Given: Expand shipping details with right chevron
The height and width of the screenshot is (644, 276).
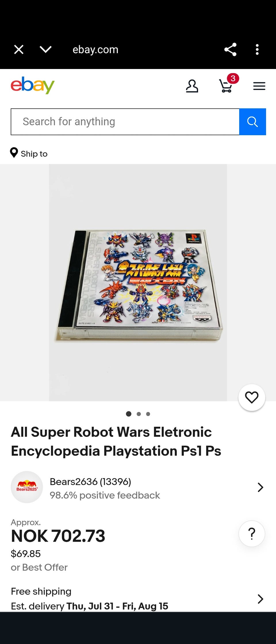Looking at the screenshot, I should point(260,599).
